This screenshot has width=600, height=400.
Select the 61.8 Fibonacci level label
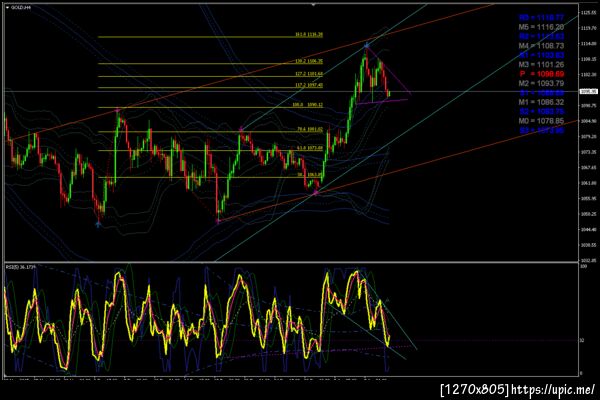(x=310, y=148)
